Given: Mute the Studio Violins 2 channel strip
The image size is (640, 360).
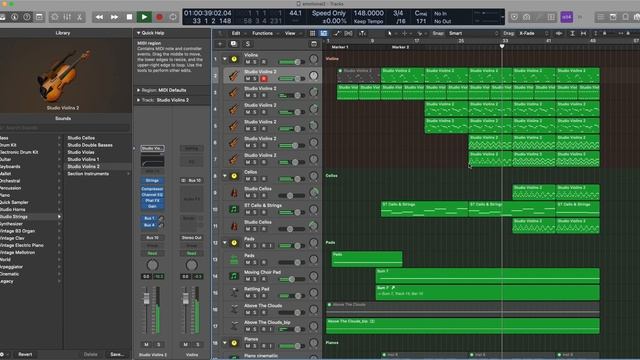Looking at the screenshot, I should pyautogui.click(x=147, y=344).
